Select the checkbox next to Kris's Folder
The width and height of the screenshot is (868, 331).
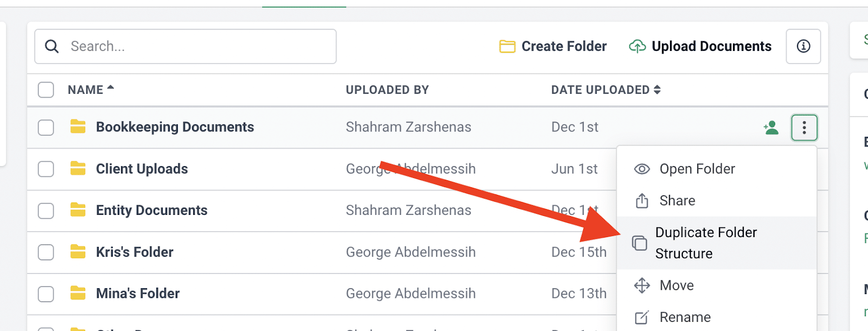coord(46,252)
